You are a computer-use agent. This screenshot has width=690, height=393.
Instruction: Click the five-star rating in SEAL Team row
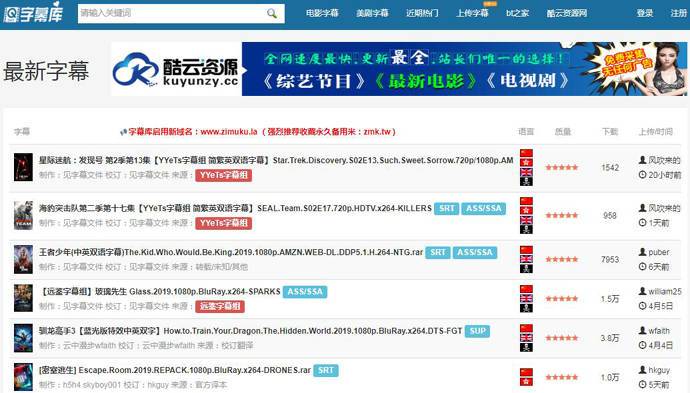pyautogui.click(x=562, y=215)
